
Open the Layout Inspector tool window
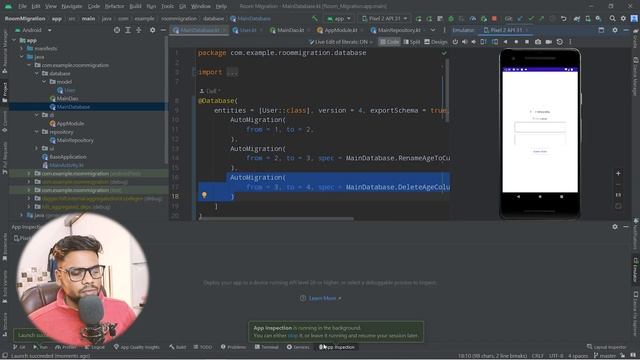coord(607,347)
